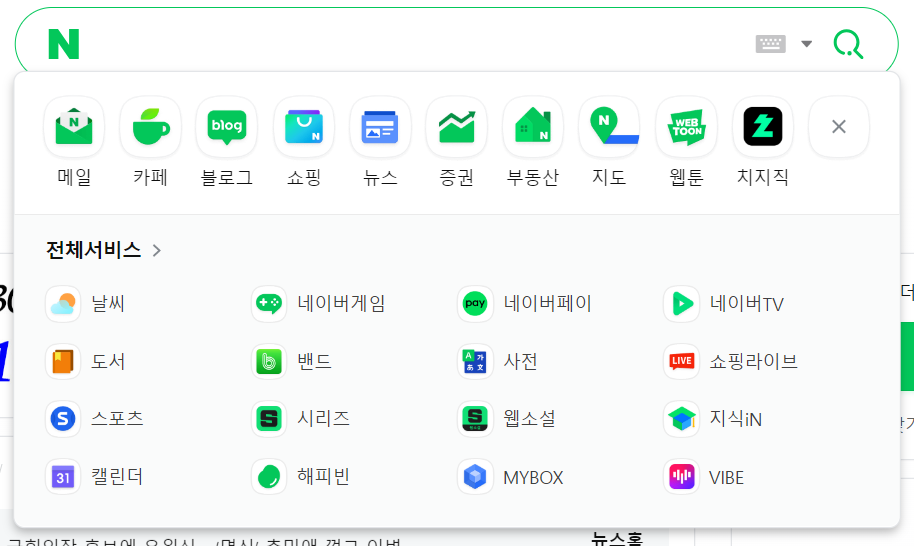
Task: Open the 전체서비스 heading link
Action: click(x=94, y=250)
